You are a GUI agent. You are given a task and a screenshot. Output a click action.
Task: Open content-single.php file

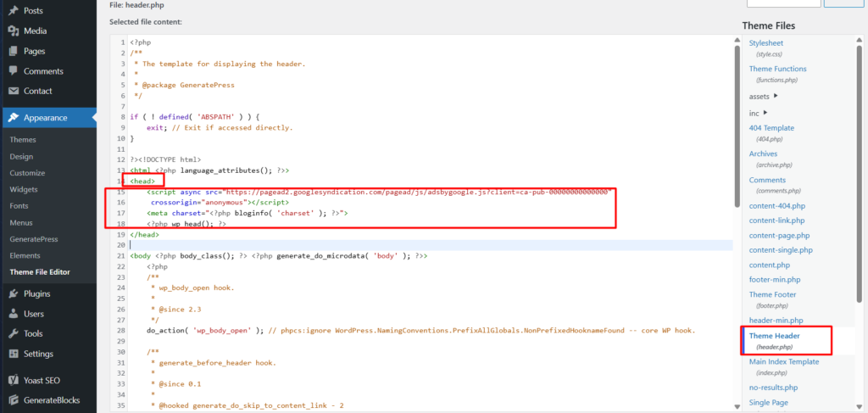click(x=781, y=250)
